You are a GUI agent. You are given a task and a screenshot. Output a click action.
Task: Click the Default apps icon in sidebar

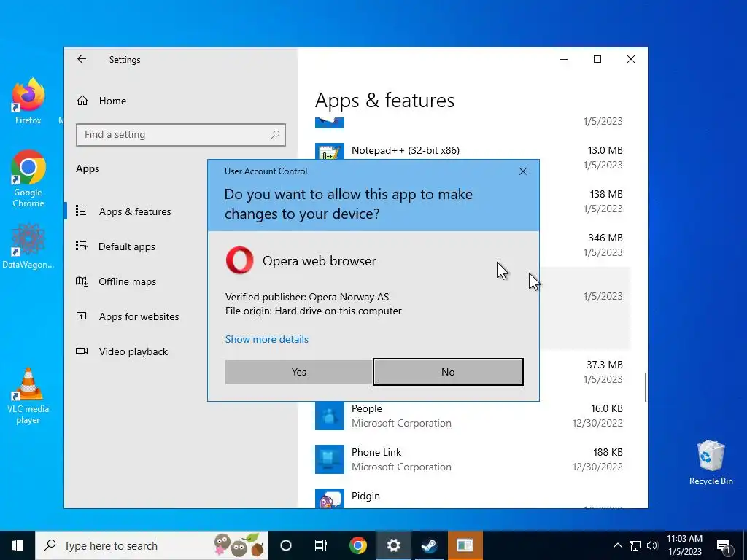pos(82,246)
